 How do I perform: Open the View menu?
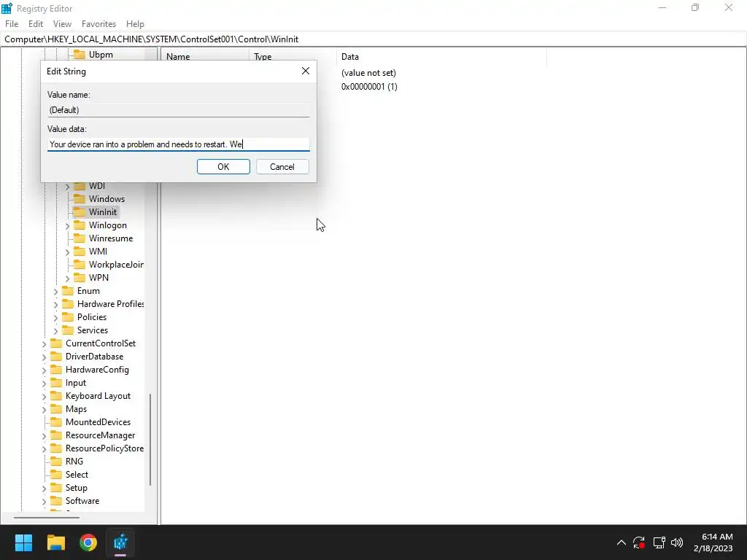point(62,24)
